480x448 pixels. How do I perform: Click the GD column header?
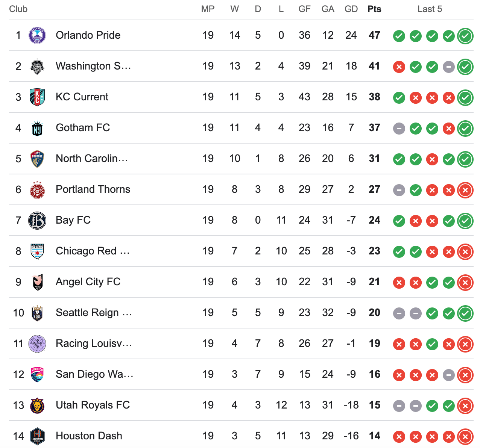pyautogui.click(x=351, y=9)
